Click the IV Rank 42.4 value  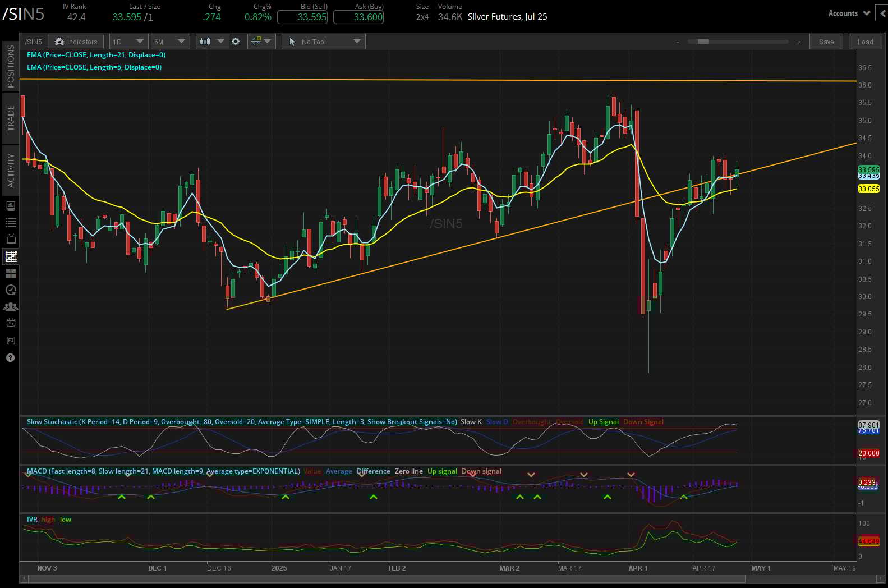[x=76, y=17]
